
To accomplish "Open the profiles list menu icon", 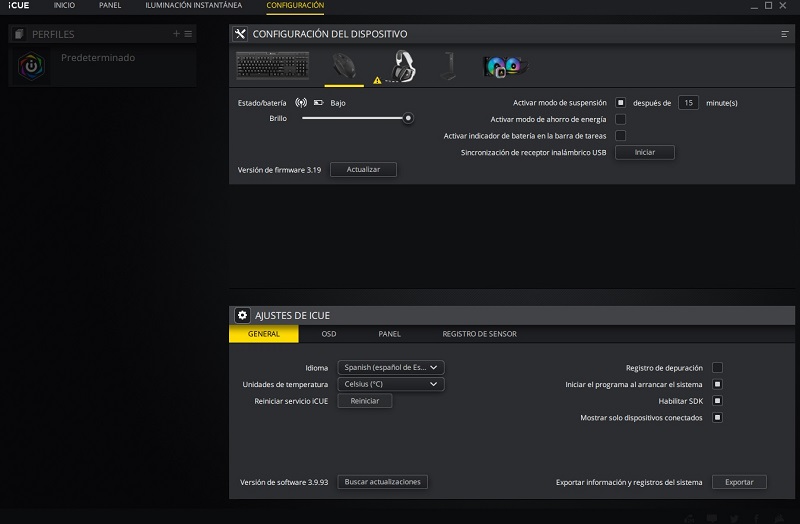I will tap(188, 34).
